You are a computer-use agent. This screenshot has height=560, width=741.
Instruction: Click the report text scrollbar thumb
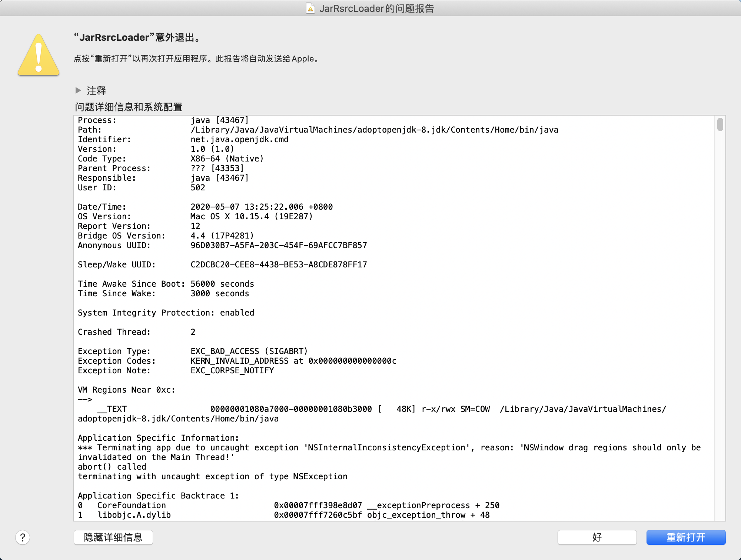(x=720, y=124)
